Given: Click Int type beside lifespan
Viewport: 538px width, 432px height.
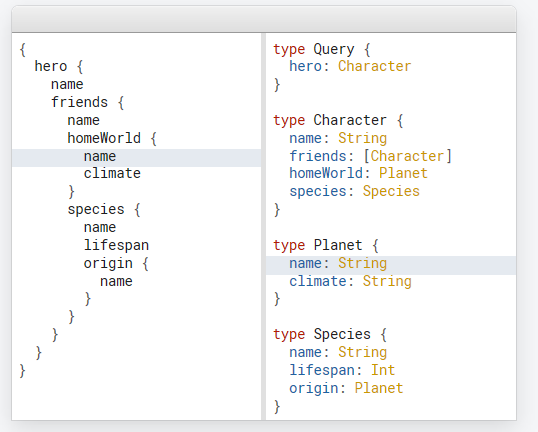Looking at the screenshot, I should coord(383,370).
